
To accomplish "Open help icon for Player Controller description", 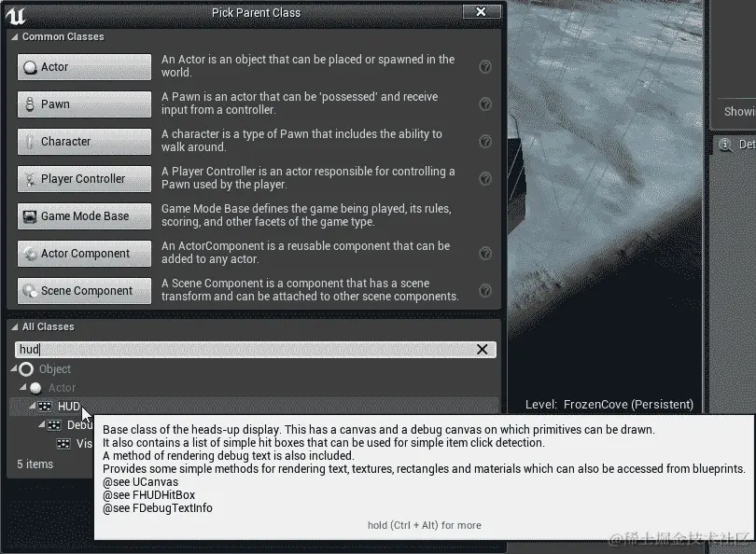I will coord(485,178).
